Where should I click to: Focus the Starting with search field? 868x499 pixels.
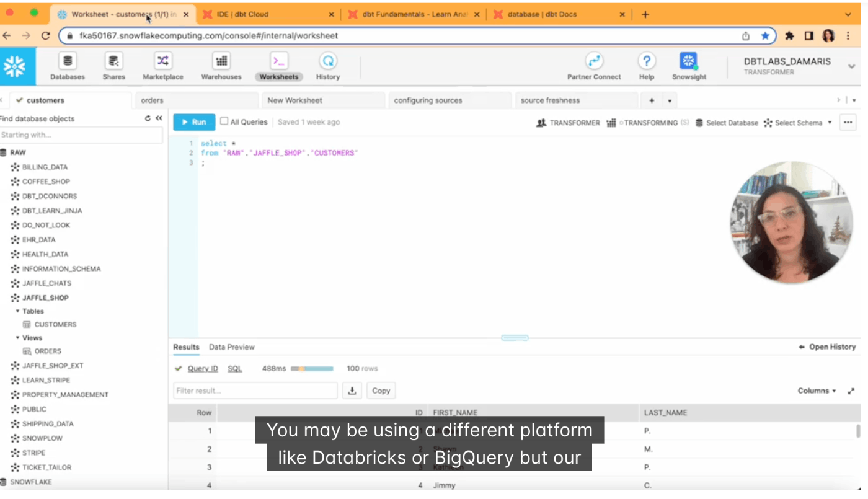[81, 135]
